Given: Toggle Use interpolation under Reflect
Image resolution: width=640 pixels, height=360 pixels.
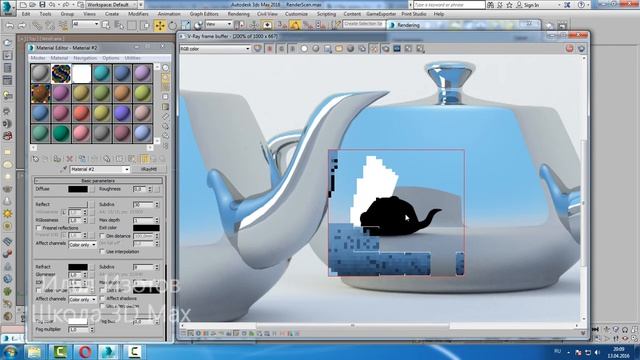Looking at the screenshot, I should 102,252.
